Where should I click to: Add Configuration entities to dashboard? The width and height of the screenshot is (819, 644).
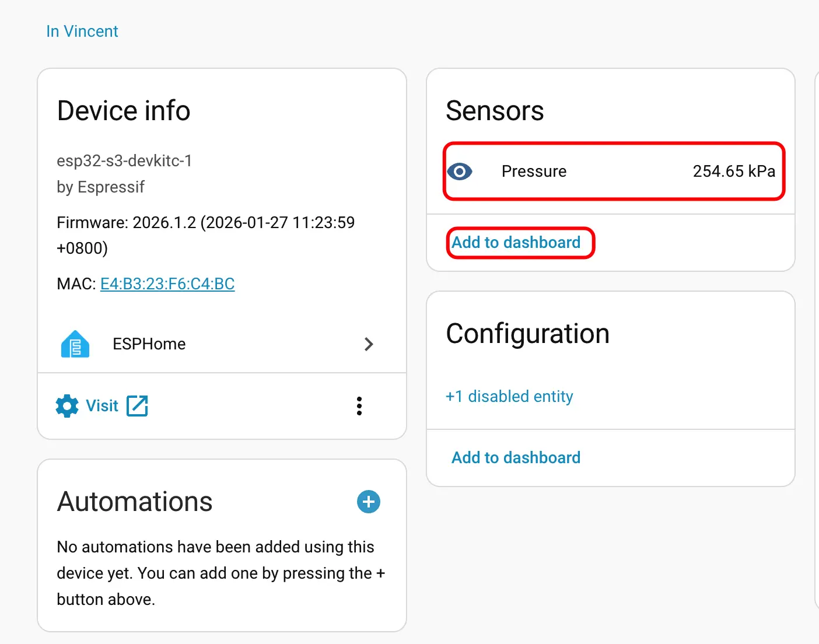(x=516, y=458)
